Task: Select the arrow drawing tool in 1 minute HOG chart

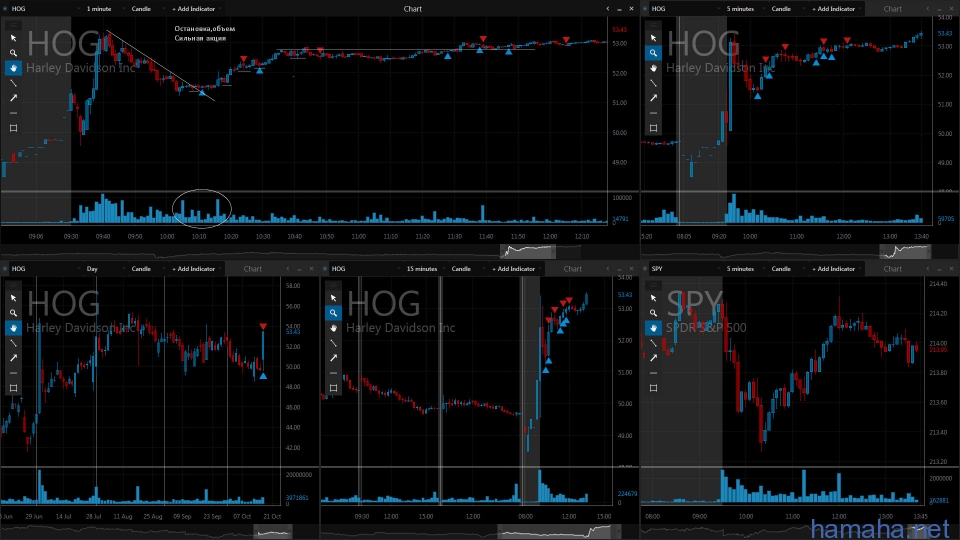Action: point(13,98)
